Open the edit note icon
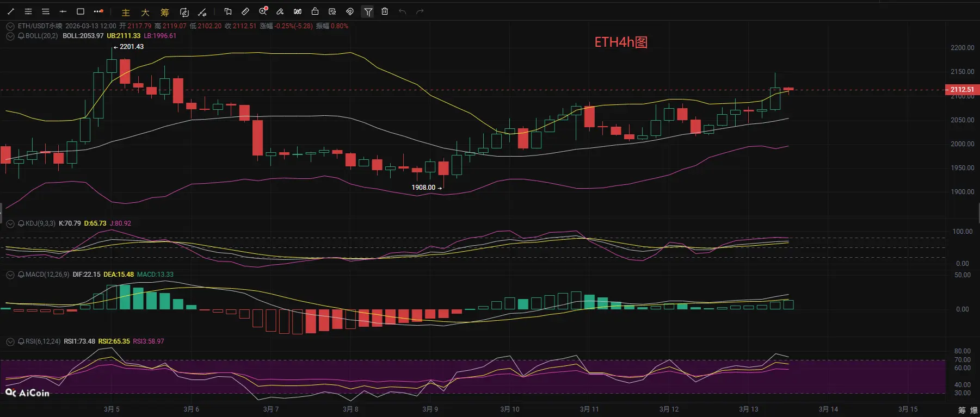This screenshot has height=417, width=980. coord(332,11)
